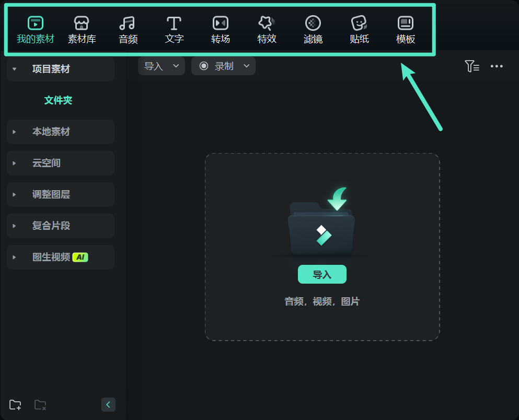
Task: Open the 滤镜 filters circle icon
Action: [313, 23]
